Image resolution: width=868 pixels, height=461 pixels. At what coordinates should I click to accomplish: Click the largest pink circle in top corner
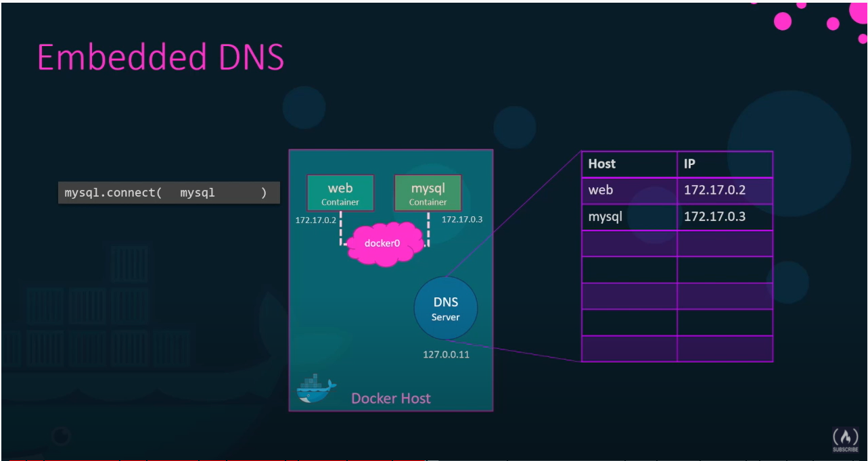pos(782,21)
